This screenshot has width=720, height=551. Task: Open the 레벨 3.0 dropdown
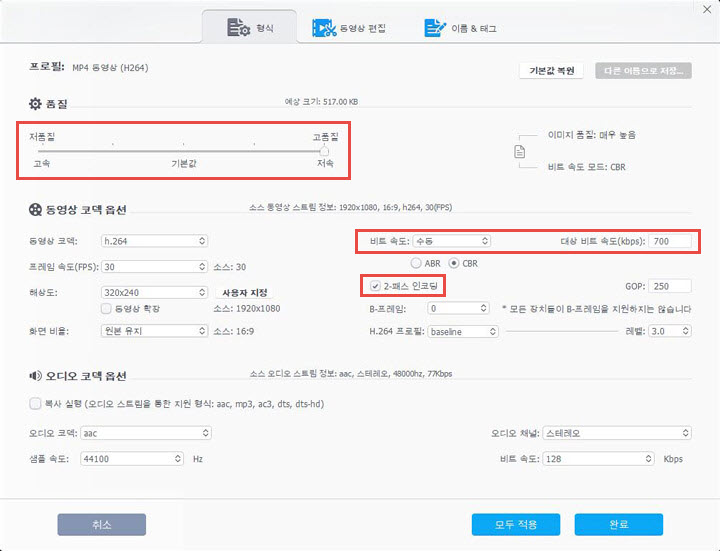point(670,331)
